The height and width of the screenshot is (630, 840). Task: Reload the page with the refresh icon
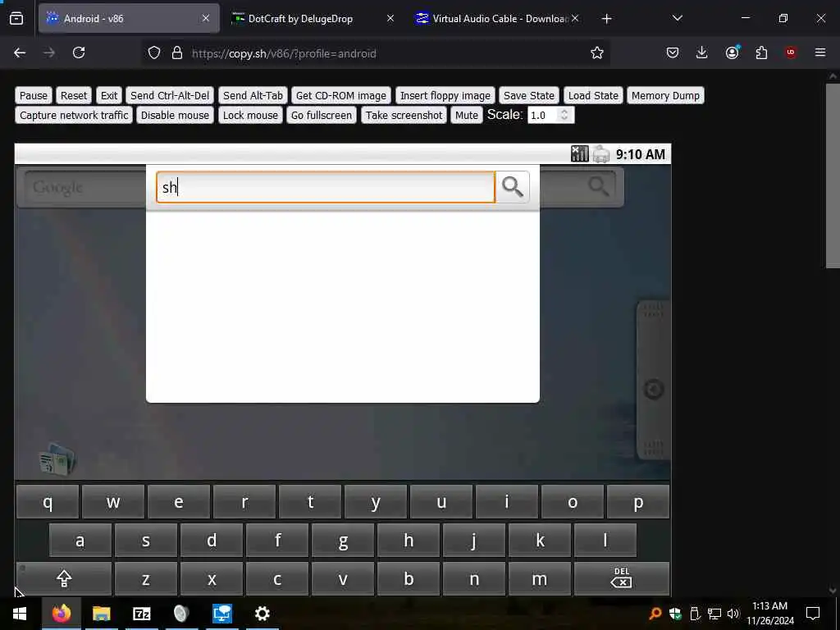coord(79,53)
